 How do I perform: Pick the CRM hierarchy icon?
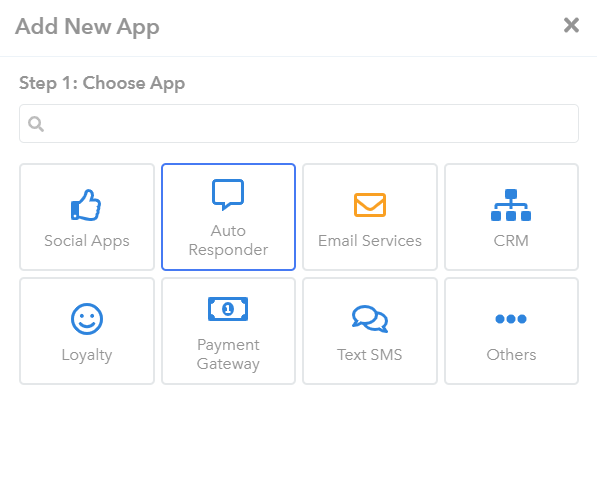pyautogui.click(x=511, y=205)
